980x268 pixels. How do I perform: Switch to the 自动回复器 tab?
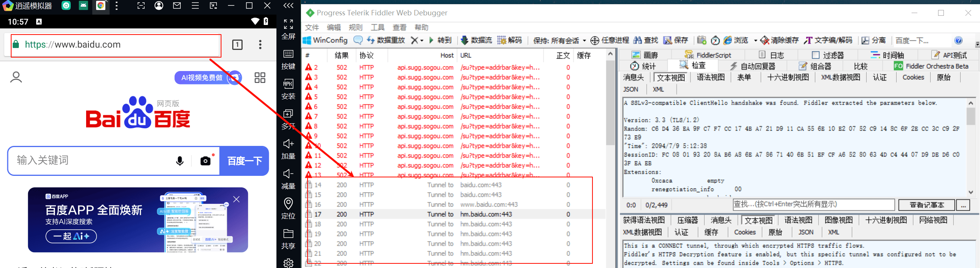(x=753, y=66)
